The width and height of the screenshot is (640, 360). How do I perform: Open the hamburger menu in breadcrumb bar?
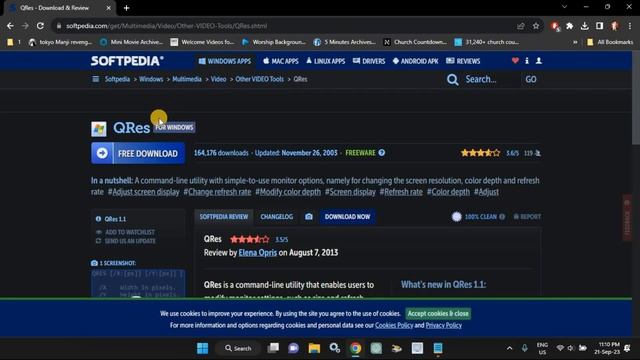click(x=96, y=79)
